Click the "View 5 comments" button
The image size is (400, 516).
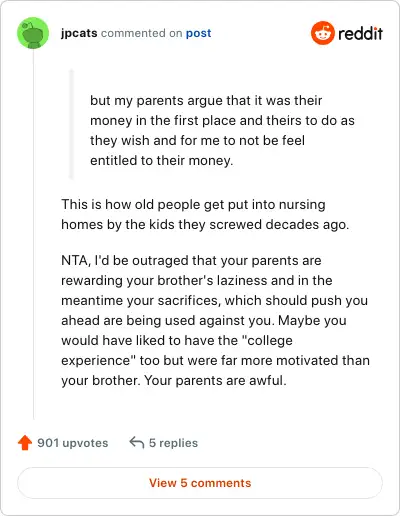pyautogui.click(x=200, y=483)
